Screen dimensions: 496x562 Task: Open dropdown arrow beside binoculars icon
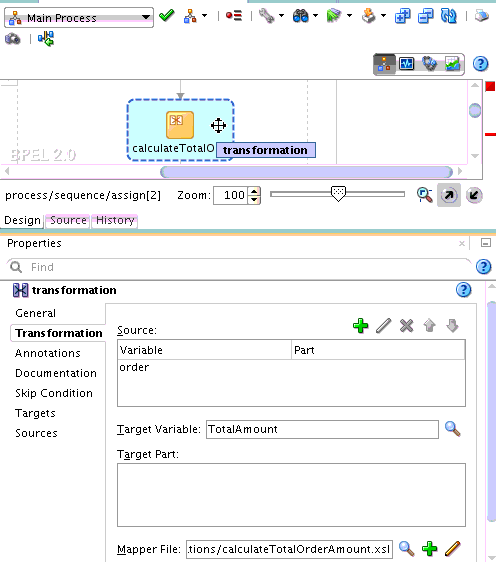click(315, 16)
